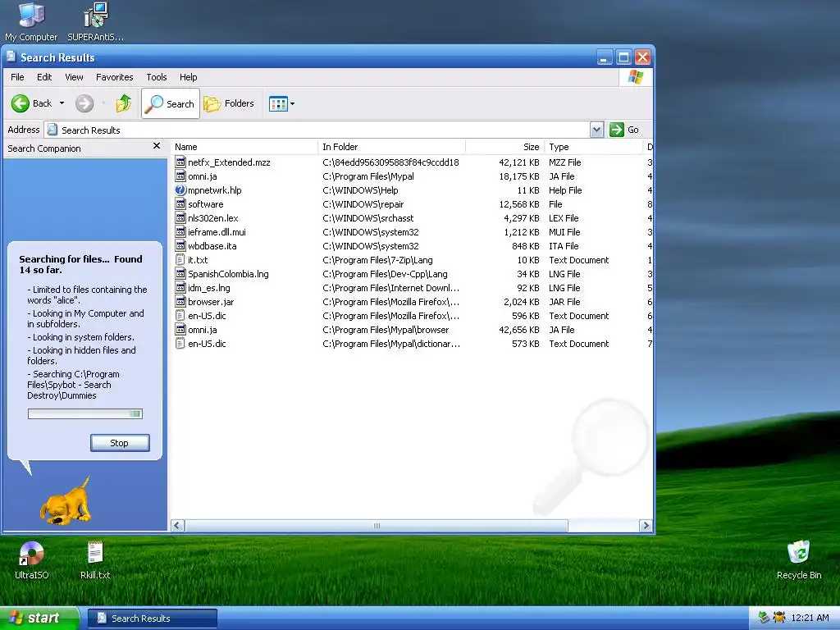Open the Help menu
Image resolution: width=840 pixels, height=630 pixels.
tap(188, 77)
